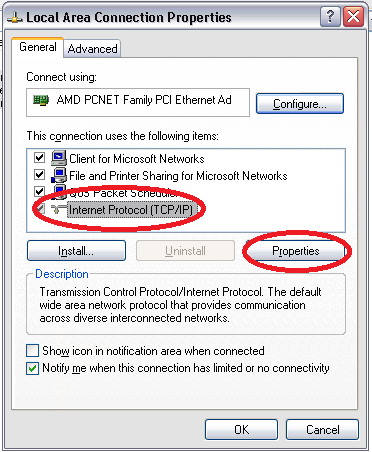Click the Internet Protocol TCP/IP network icon
This screenshot has height=452, width=372.
tap(58, 209)
